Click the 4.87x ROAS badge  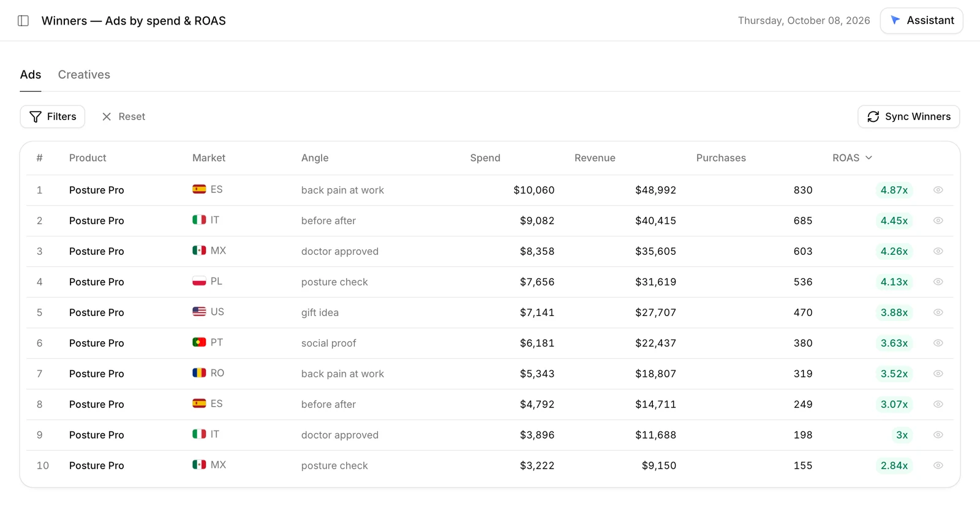[x=894, y=190]
